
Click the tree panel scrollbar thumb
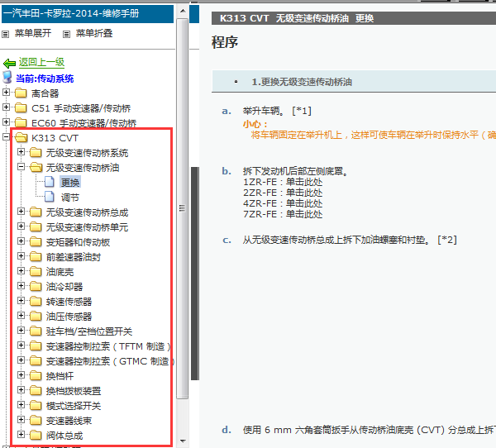(x=183, y=209)
